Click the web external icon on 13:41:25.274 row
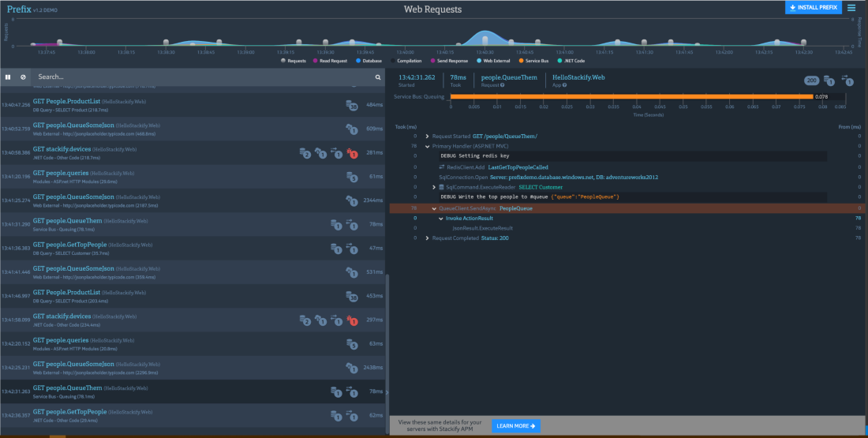Screen dimensions: 868x438 coord(351,200)
